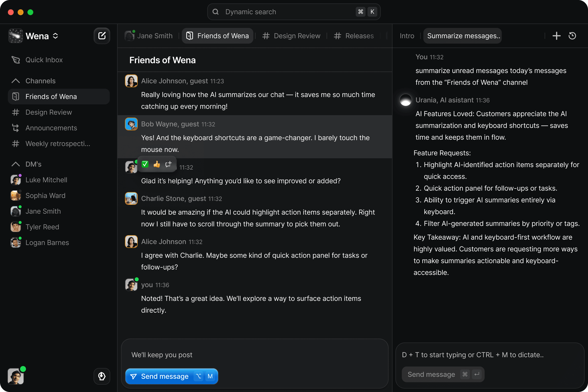The height and width of the screenshot is (392, 588).
Task: Click the compose new message icon
Action: click(x=102, y=36)
